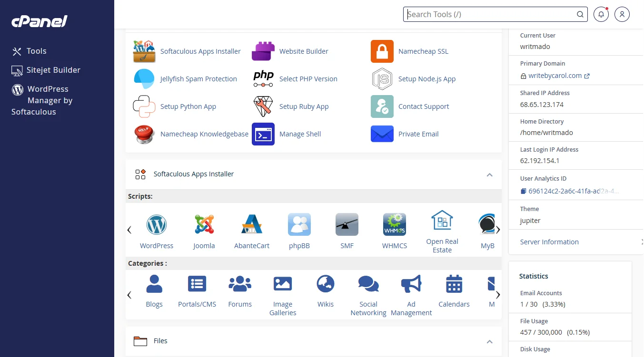Open Softaculous Apps Installer tool icon
This screenshot has width=644, height=357.
click(x=144, y=51)
